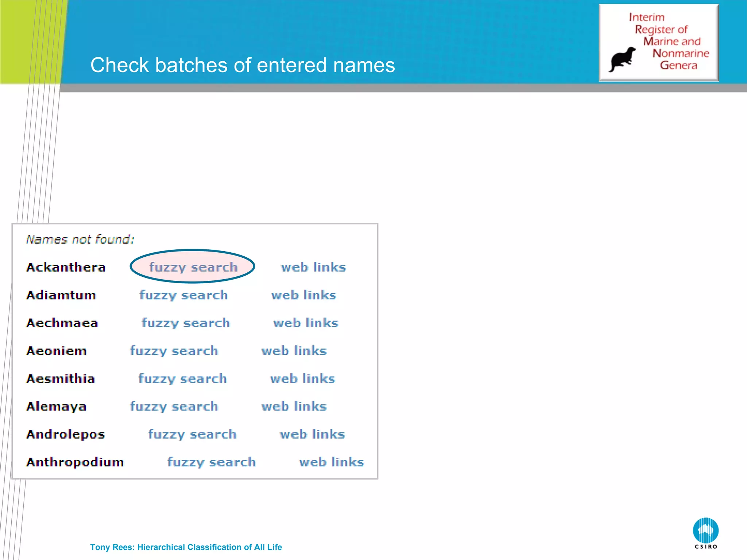The height and width of the screenshot is (560, 747).
Task: Open fuzzy search for Anthropodium
Action: (x=211, y=462)
